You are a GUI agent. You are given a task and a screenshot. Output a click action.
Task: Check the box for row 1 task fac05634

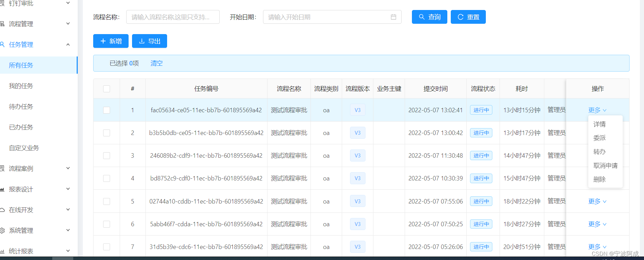107,110
